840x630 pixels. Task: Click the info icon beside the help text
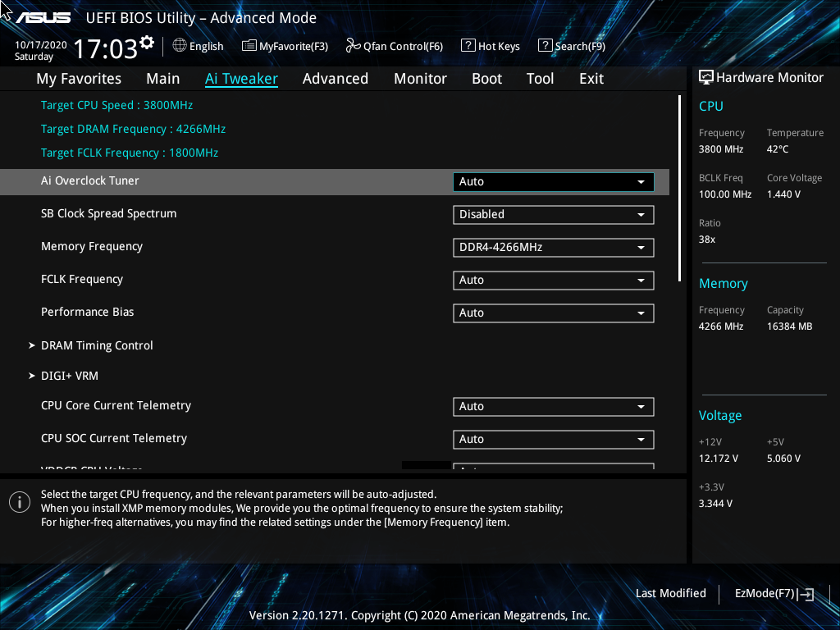(20, 503)
